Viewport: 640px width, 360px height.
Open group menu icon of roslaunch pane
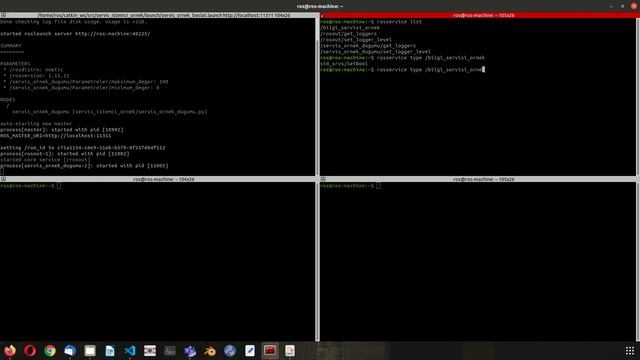pyautogui.click(x=3, y=15)
